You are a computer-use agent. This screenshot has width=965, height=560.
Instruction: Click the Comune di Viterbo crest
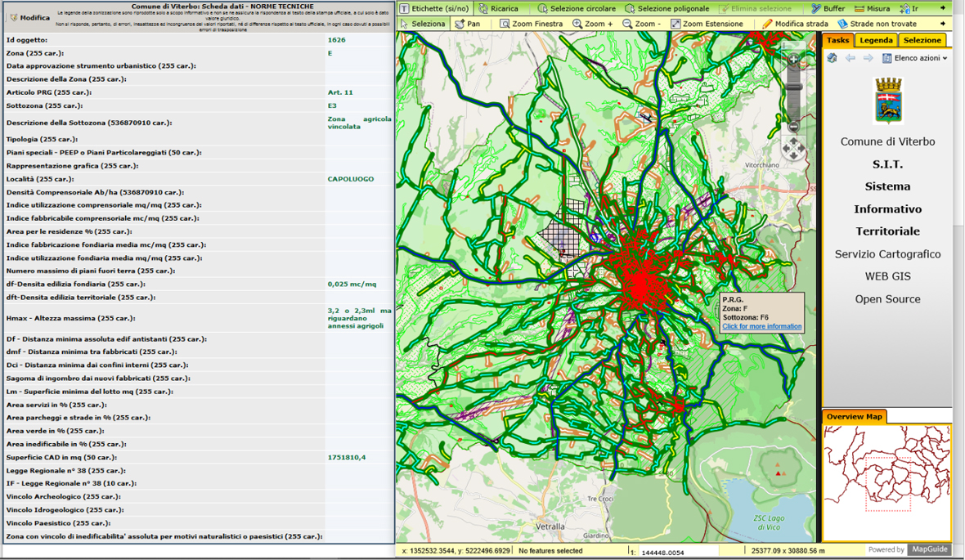pos(888,101)
